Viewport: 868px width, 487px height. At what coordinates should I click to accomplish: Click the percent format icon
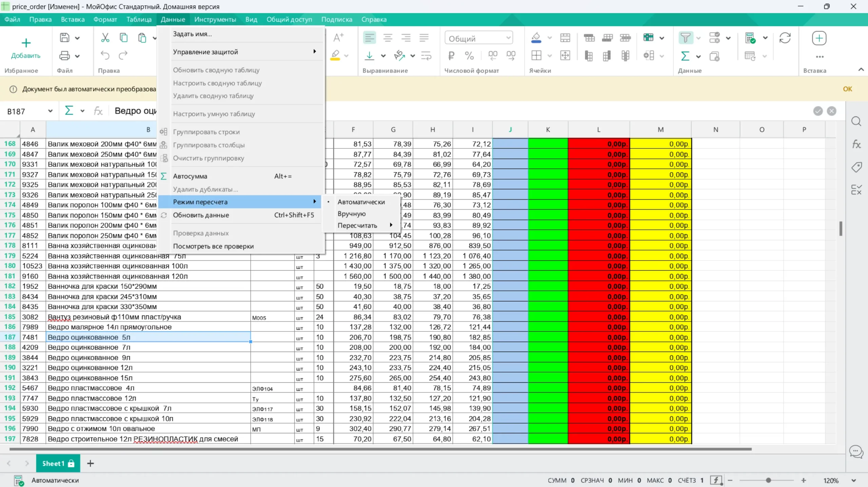point(469,56)
